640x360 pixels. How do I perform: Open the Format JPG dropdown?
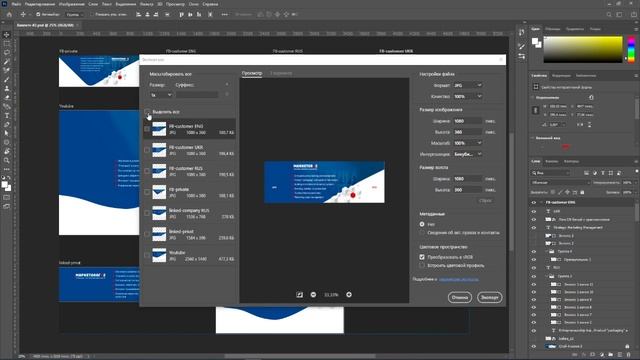pyautogui.click(x=468, y=85)
